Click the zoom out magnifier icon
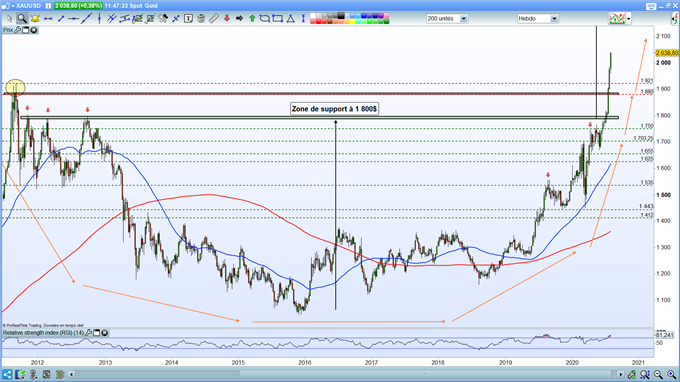This screenshot has height=382, width=680. (x=658, y=374)
